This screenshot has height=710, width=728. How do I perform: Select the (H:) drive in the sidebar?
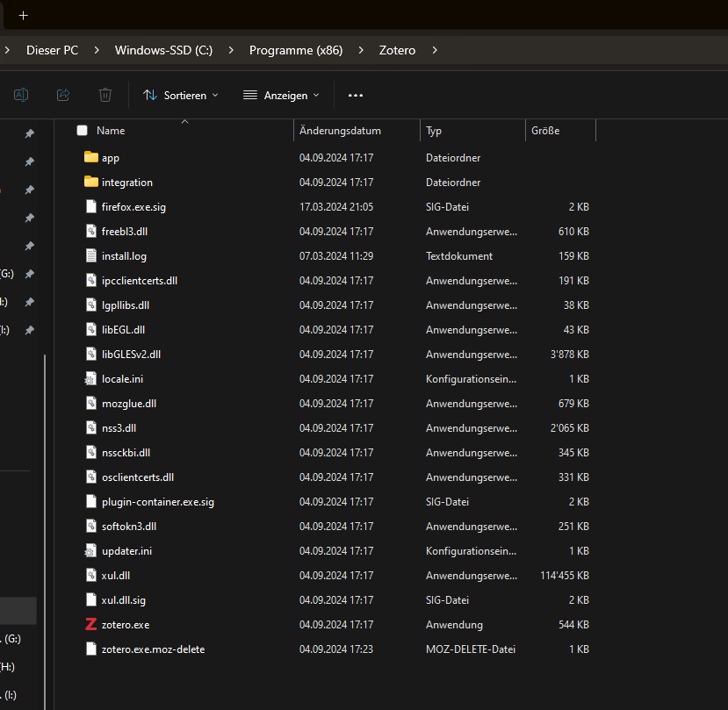coord(7,667)
